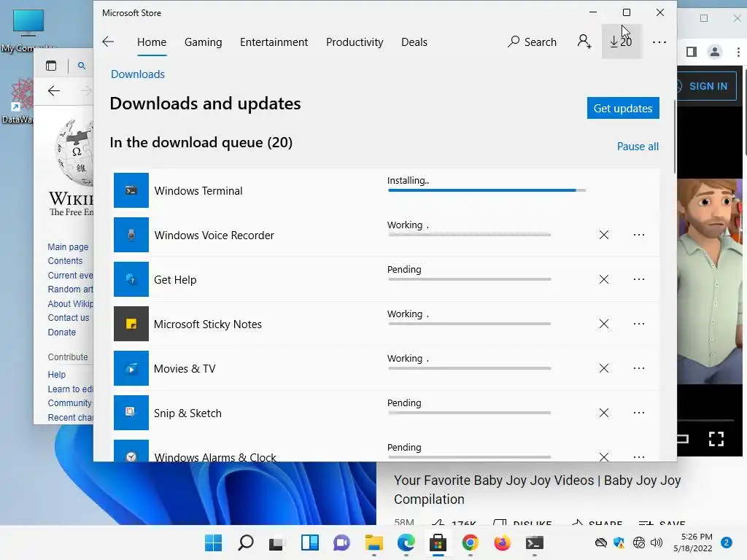Click the Get Help pending progress bar

coord(470,279)
